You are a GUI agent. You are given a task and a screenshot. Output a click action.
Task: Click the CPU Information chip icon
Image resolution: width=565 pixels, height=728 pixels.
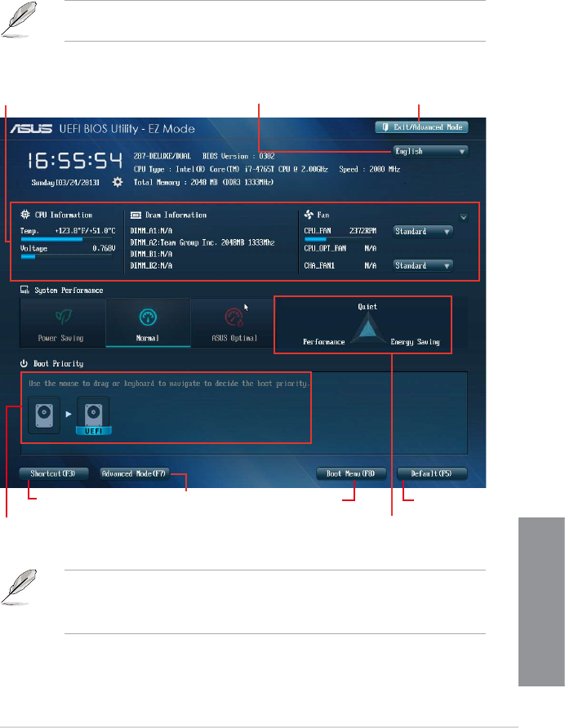click(25, 215)
